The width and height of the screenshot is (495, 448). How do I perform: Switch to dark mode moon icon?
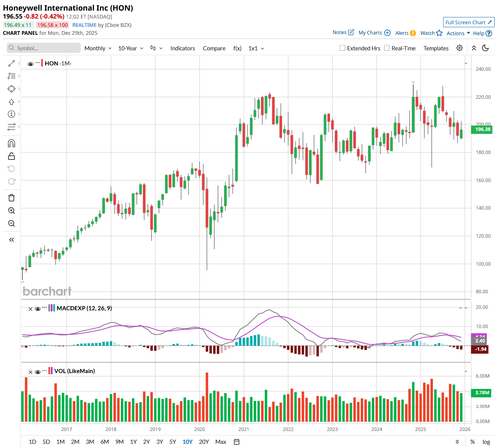tap(486, 48)
